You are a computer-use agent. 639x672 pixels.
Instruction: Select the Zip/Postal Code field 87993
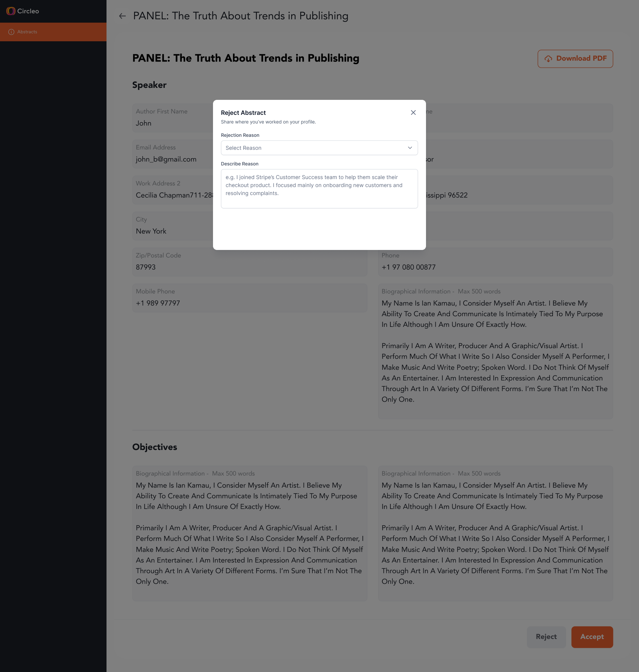click(x=249, y=262)
